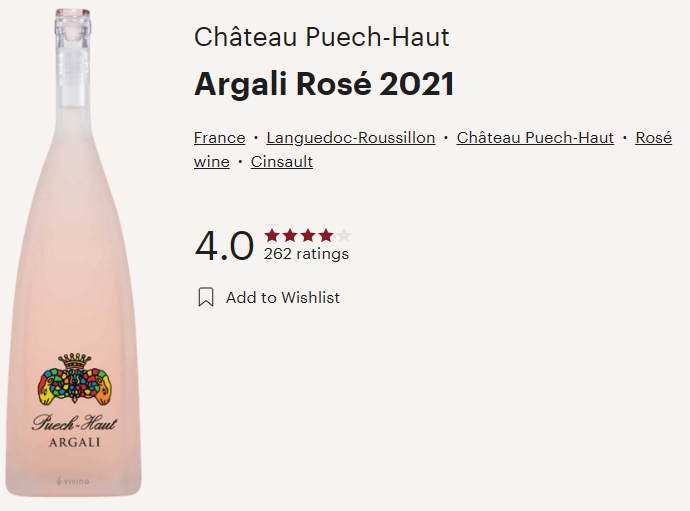Click the grey fifth rating star

tap(344, 235)
